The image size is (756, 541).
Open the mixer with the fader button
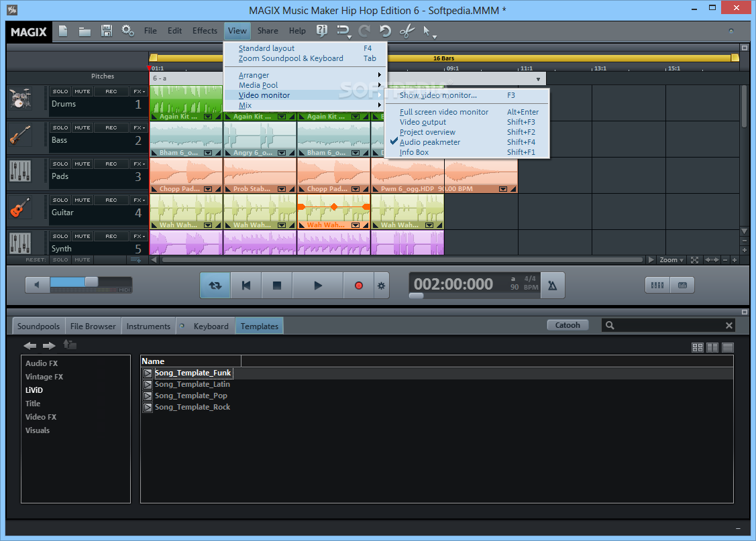pyautogui.click(x=657, y=285)
